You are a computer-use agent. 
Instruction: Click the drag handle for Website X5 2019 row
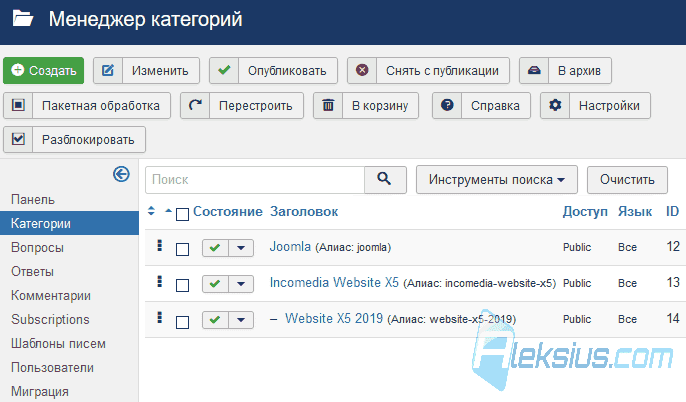[160, 317]
